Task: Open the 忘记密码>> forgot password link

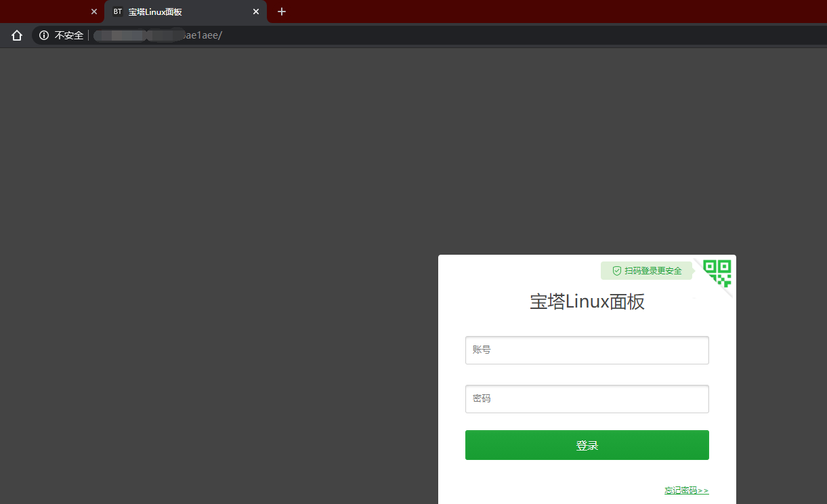Action: pyautogui.click(x=687, y=490)
